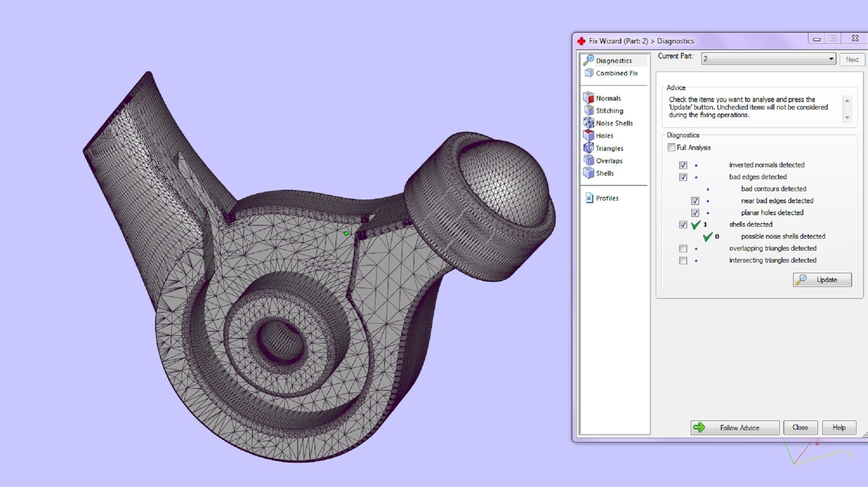Image resolution: width=868 pixels, height=487 pixels.
Task: Go to the Holes fixing page
Action: pos(604,136)
